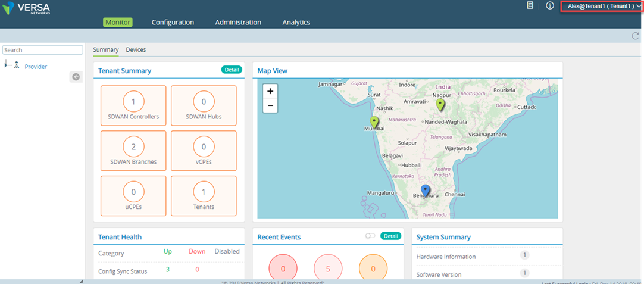Screen dimensions: 644x284
Task: Open the SDWAN Hubs tile
Action: (x=204, y=105)
